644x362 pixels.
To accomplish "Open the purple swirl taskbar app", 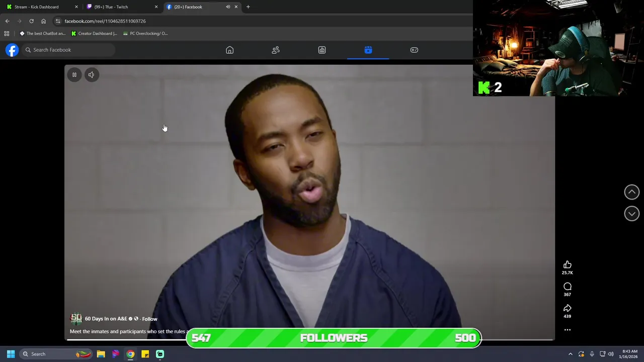I will [116, 354].
